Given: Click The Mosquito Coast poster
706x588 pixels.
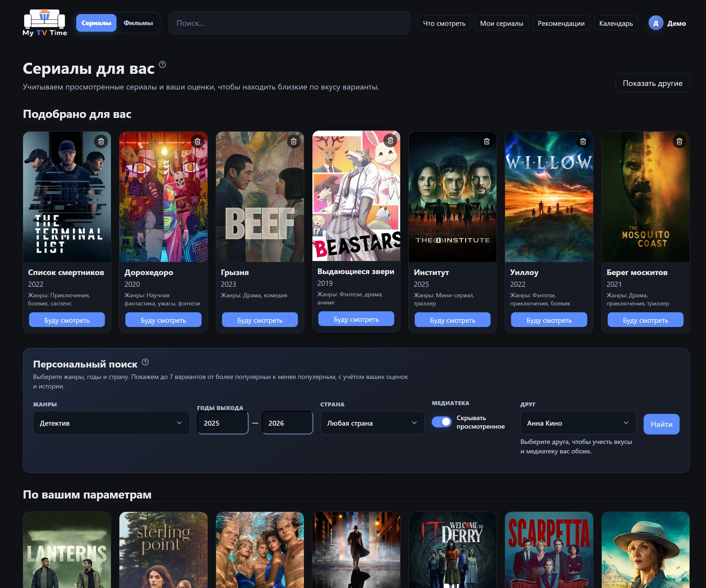Looking at the screenshot, I should tap(646, 197).
